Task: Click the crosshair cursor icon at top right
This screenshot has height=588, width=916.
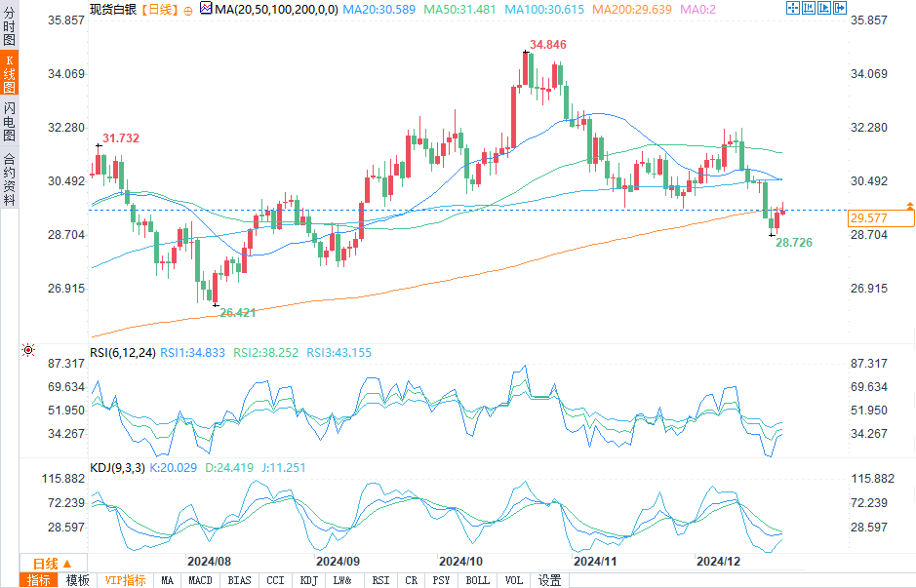Action: click(793, 8)
